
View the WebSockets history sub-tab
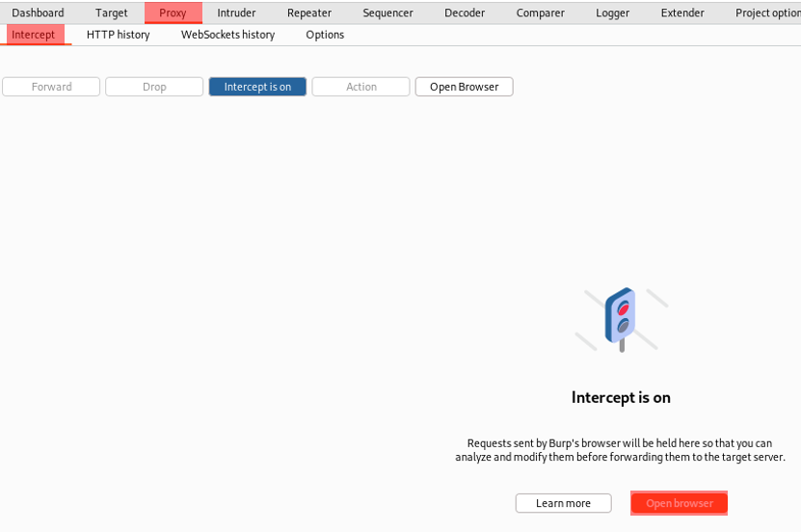click(227, 35)
